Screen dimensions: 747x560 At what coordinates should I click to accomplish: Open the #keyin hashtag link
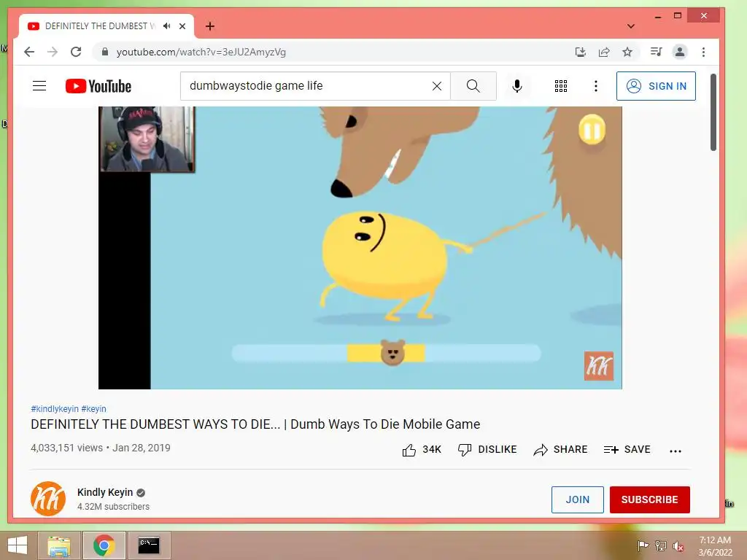[94, 408]
